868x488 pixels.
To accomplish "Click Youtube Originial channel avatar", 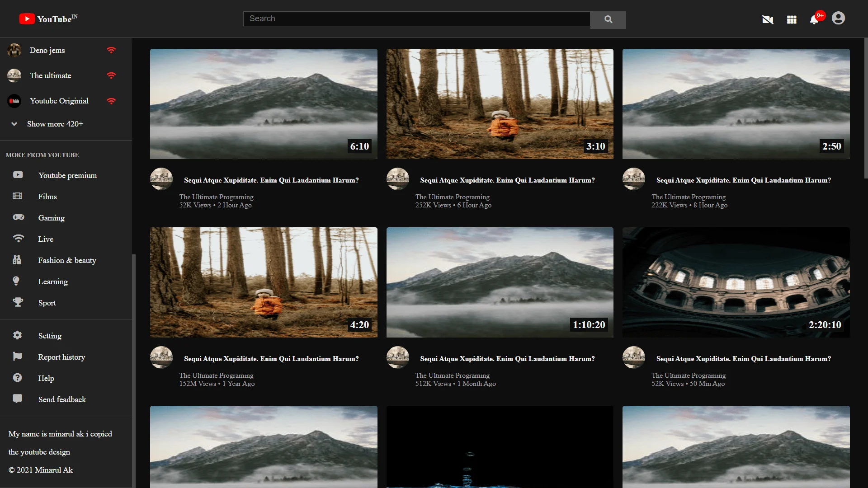I will point(14,101).
